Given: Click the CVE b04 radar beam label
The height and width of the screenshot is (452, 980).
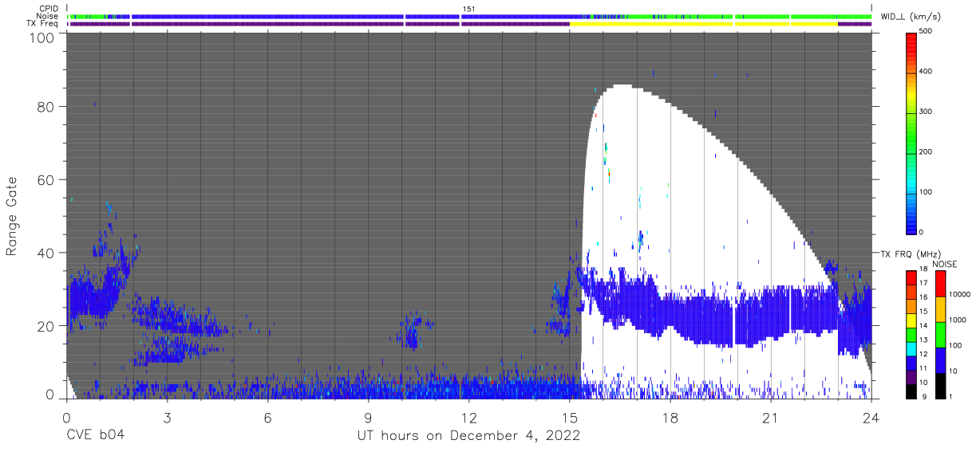Looking at the screenshot, I should pos(95,435).
